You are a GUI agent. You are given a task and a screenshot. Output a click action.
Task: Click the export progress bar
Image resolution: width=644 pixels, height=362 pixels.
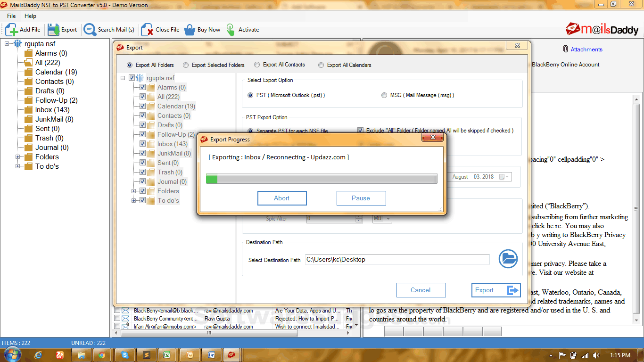tap(322, 179)
